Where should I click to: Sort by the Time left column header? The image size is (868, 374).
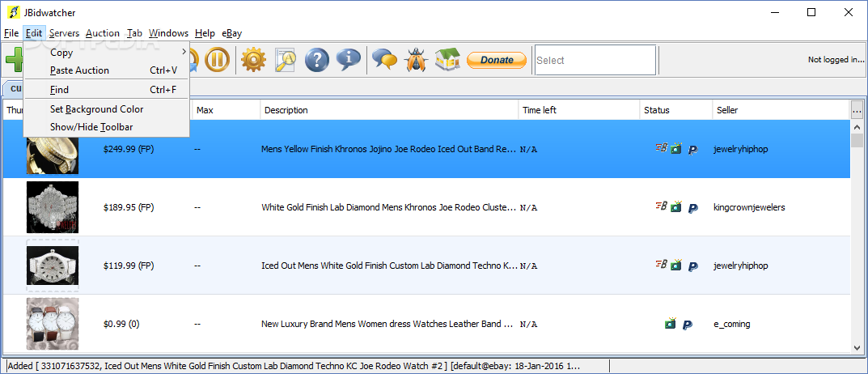[x=579, y=110]
